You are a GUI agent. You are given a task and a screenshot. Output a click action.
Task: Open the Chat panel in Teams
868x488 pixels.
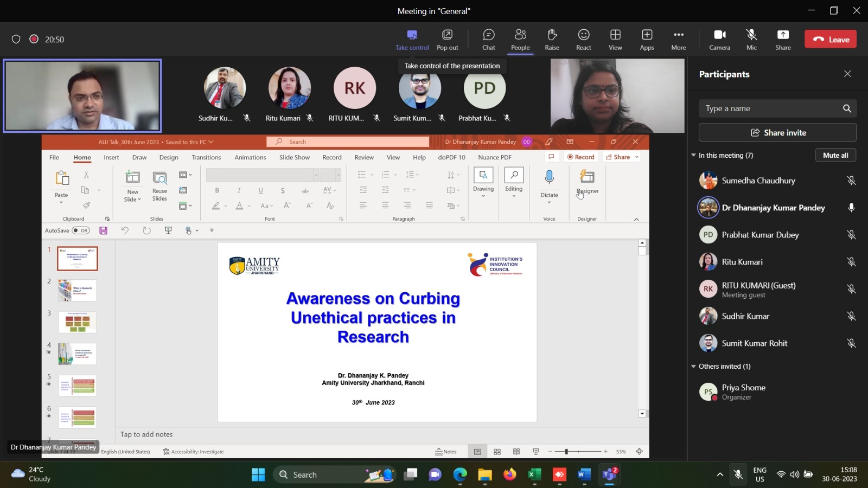[x=488, y=40]
